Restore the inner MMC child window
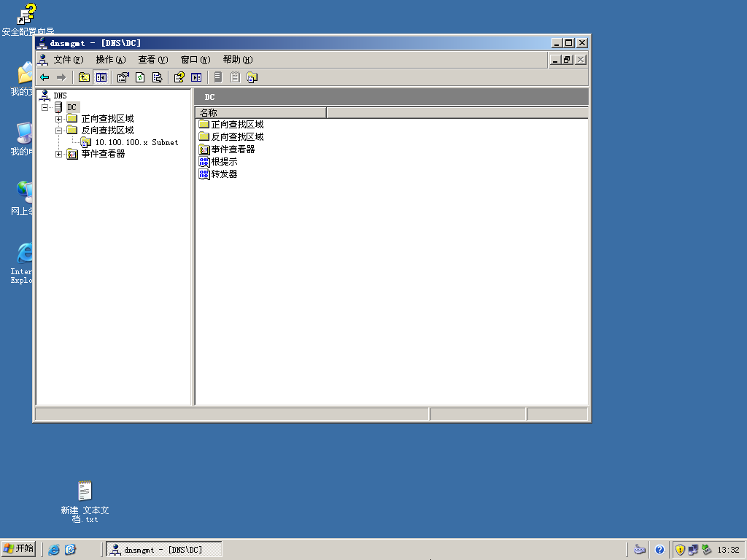Screen dimensions: 747x560 567,60
